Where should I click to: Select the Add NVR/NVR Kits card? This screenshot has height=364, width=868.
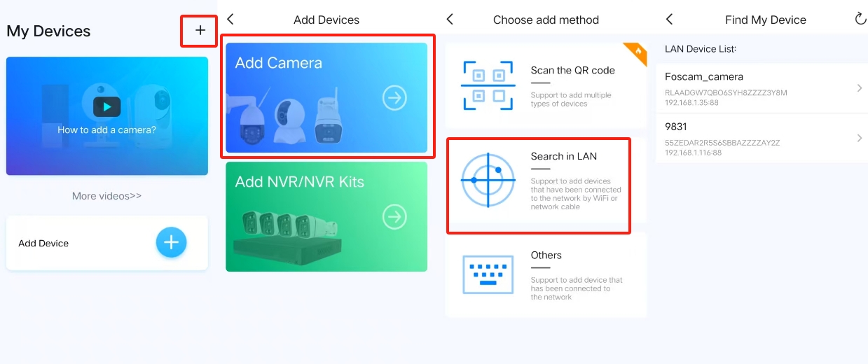(326, 217)
